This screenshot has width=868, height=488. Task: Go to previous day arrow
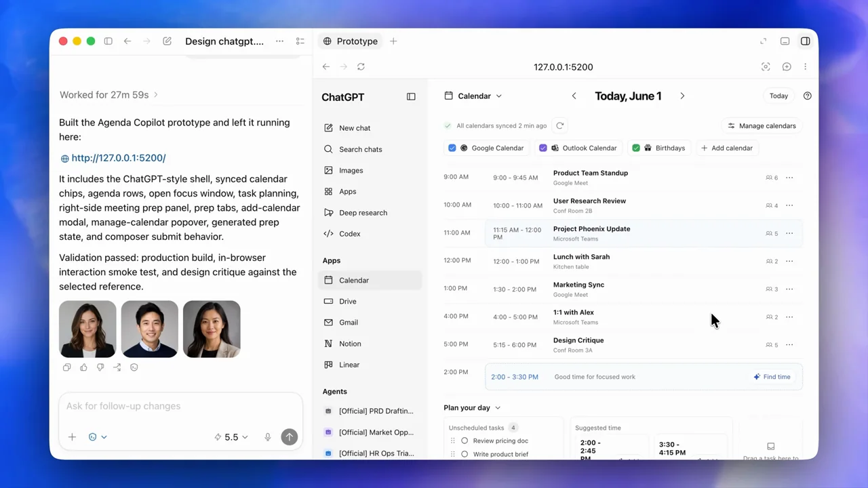(574, 96)
